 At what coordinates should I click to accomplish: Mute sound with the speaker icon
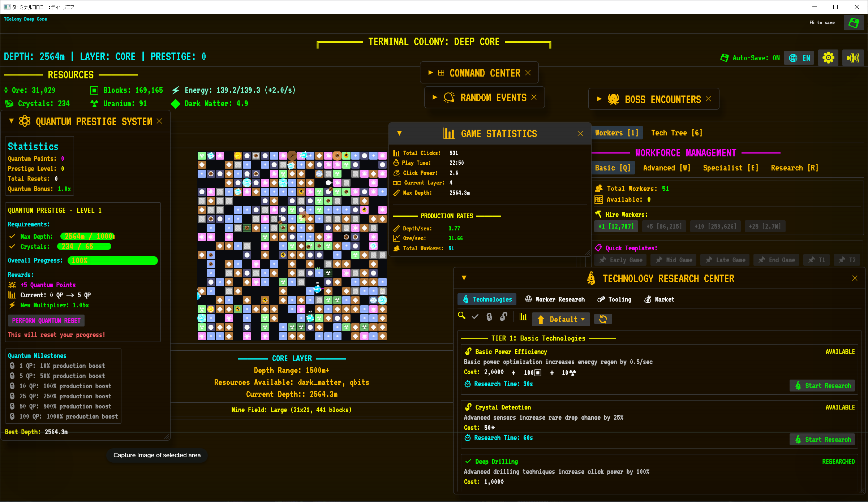[853, 58]
